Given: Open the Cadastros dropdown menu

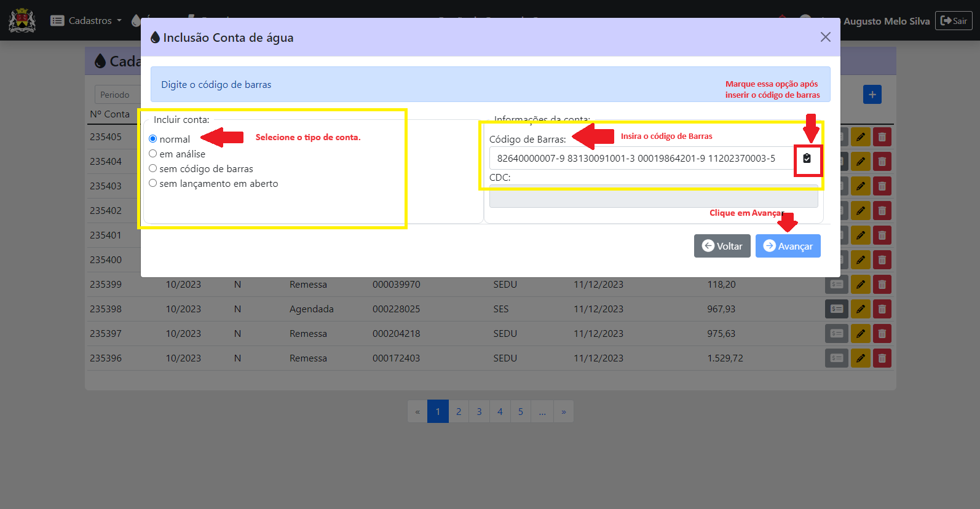Looking at the screenshot, I should 86,21.
